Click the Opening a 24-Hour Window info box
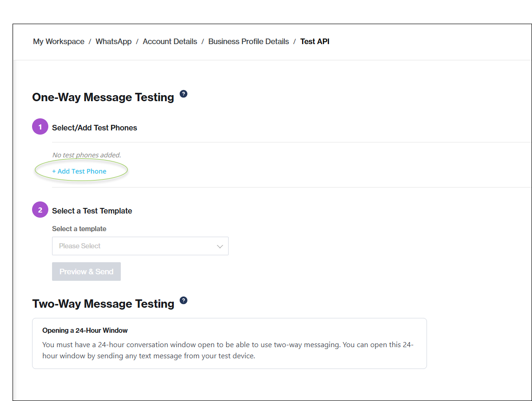This screenshot has height=401, width=532. pos(229,343)
